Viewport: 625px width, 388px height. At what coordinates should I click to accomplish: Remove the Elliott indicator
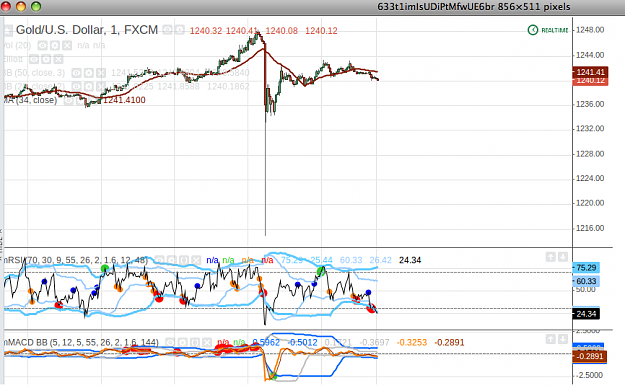(x=58, y=59)
